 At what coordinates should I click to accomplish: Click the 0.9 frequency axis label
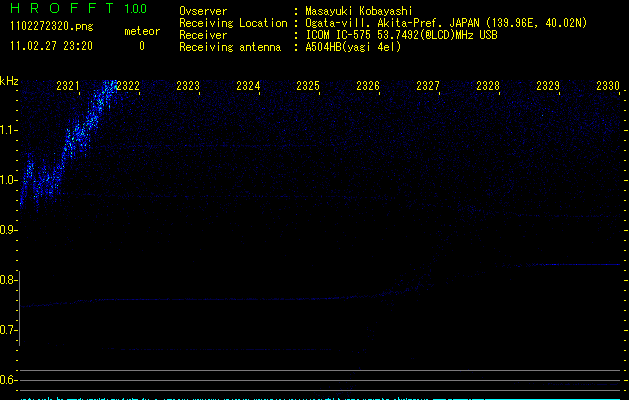click(x=9, y=230)
